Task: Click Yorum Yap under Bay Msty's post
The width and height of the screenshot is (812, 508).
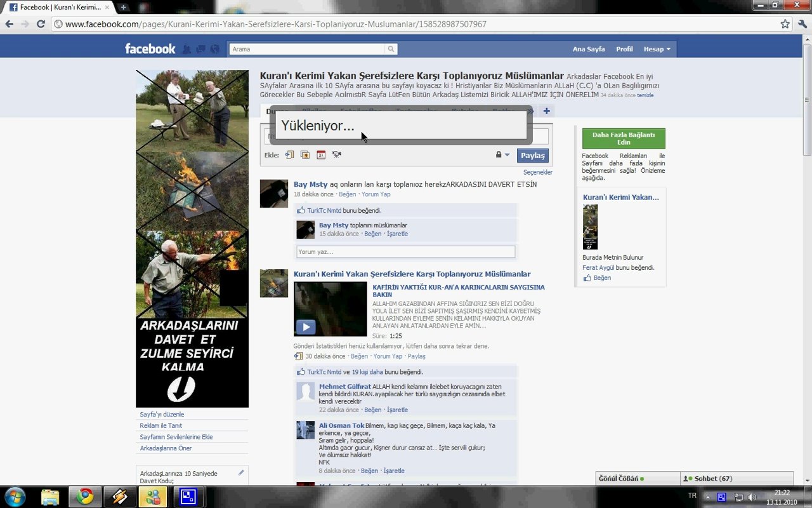Action: tap(376, 194)
